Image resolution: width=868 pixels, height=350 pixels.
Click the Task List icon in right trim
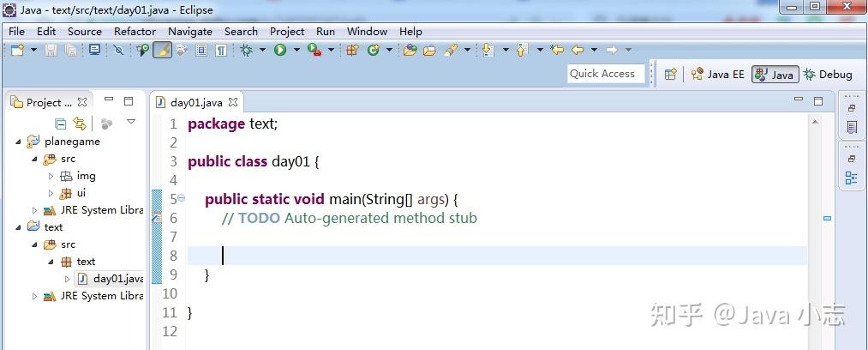852,128
